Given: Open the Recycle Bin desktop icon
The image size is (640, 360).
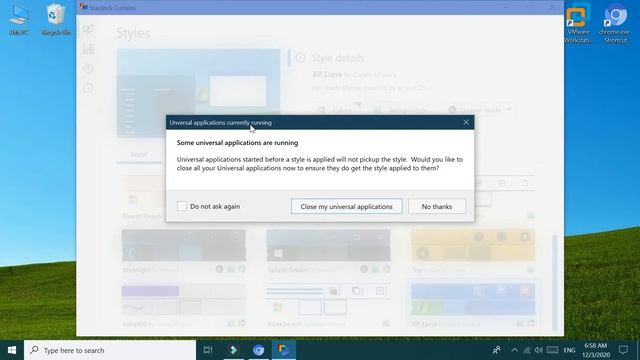Looking at the screenshot, I should pos(56,20).
